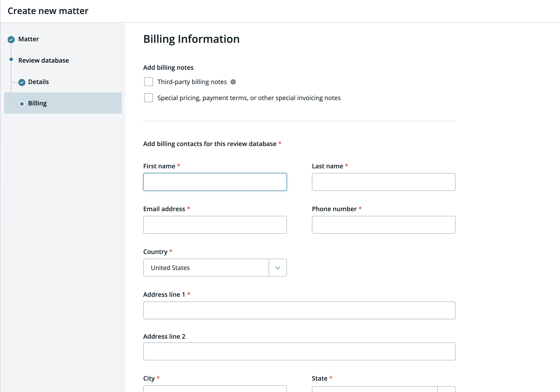
Task: Check the Special pricing invoicing notes box
Action: pyautogui.click(x=149, y=98)
